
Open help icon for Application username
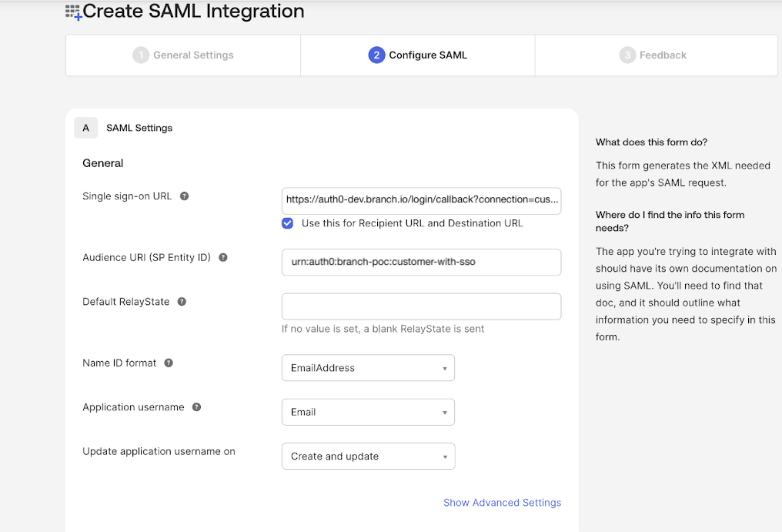coord(196,407)
